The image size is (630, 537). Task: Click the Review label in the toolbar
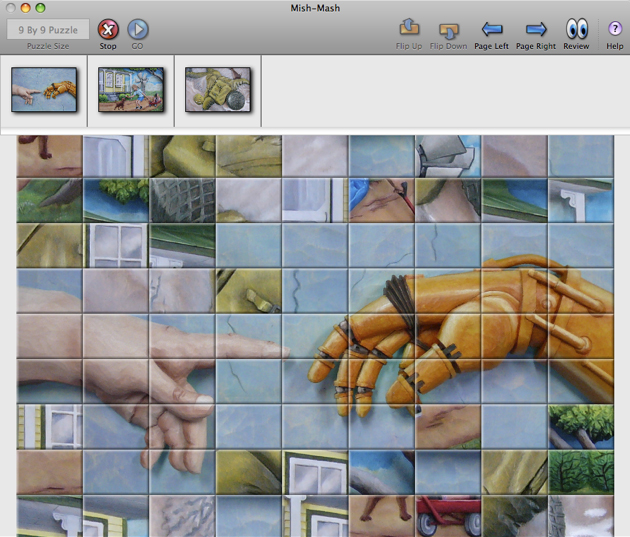click(576, 46)
